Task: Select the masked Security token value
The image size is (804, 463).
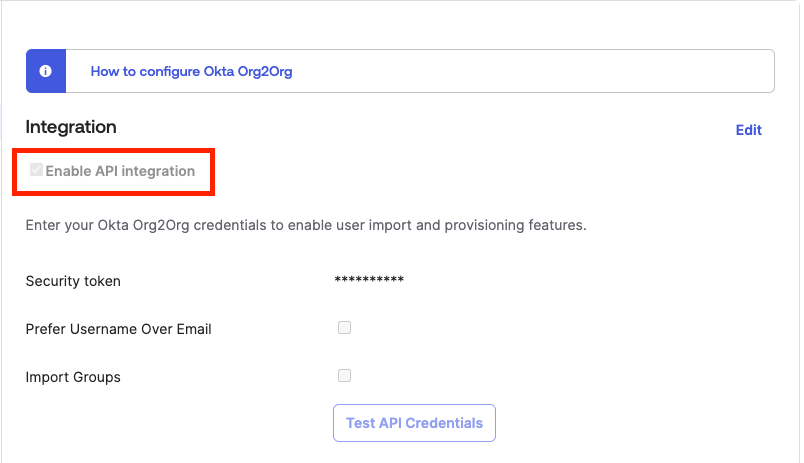Action: [369, 280]
